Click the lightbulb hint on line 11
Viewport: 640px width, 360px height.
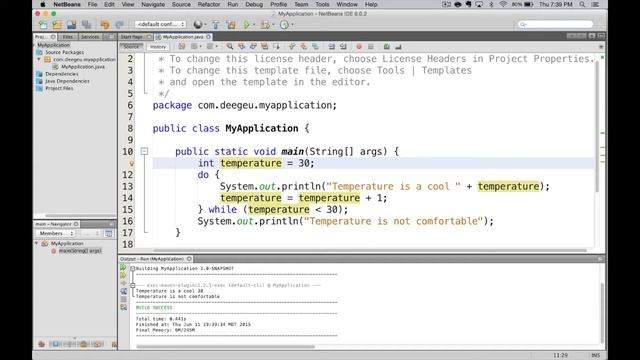pyautogui.click(x=131, y=163)
